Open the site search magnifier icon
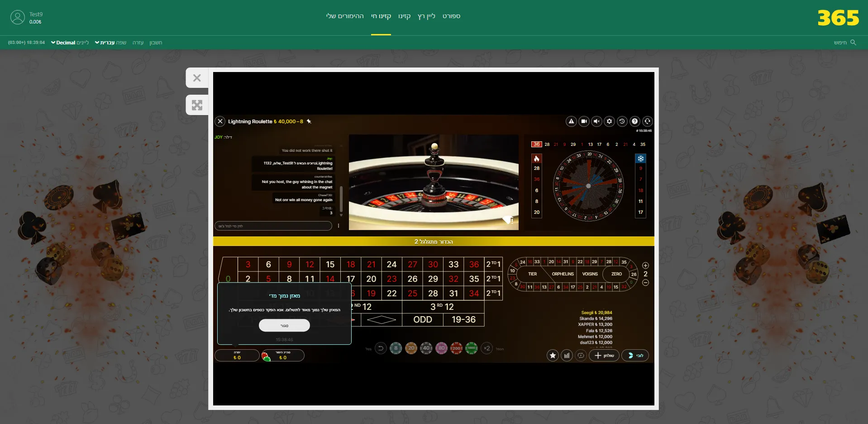Viewport: 868px width, 424px height. [853, 42]
